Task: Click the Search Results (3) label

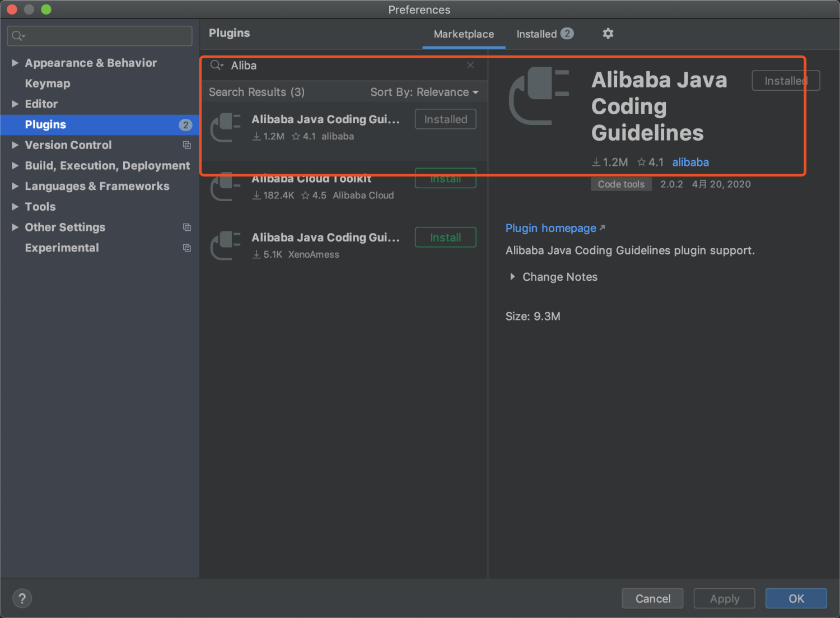Action: click(257, 92)
